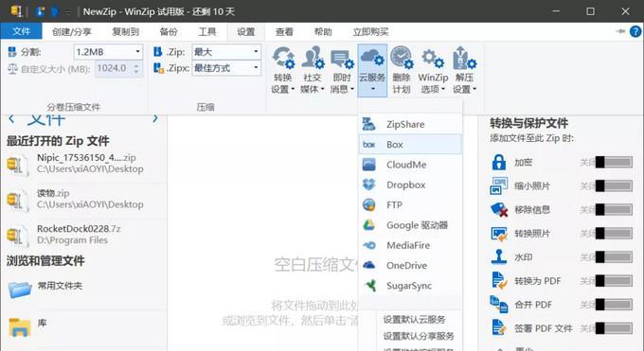Switch to the 复制到 tab
The width and height of the screenshot is (644, 351).
pyautogui.click(x=126, y=31)
